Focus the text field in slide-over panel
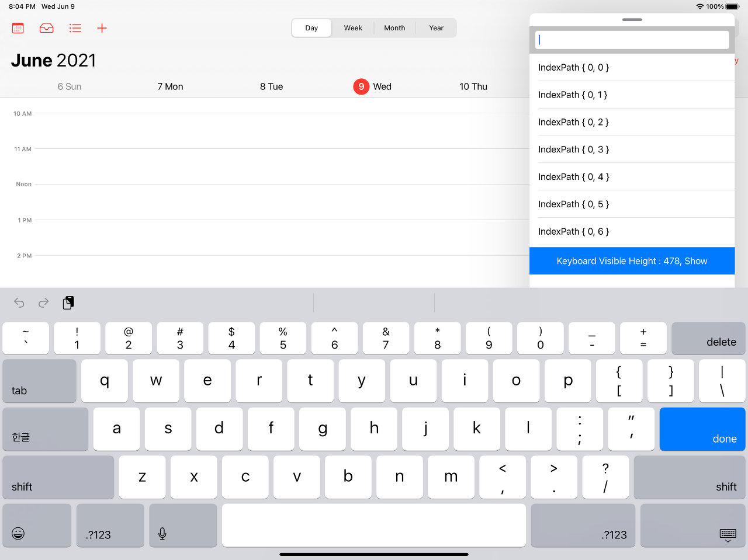 click(632, 40)
